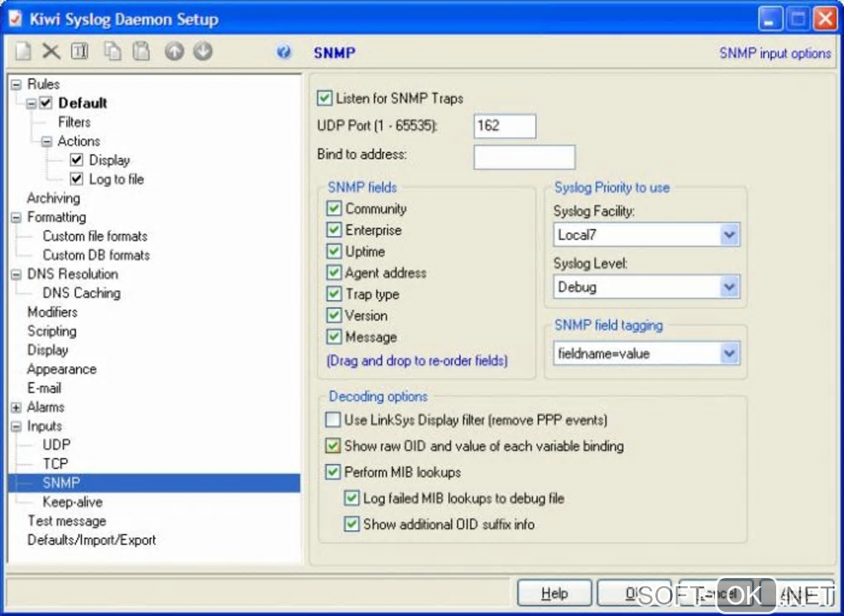This screenshot has width=844, height=616.
Task: Click the Help button
Action: pyautogui.click(x=554, y=594)
